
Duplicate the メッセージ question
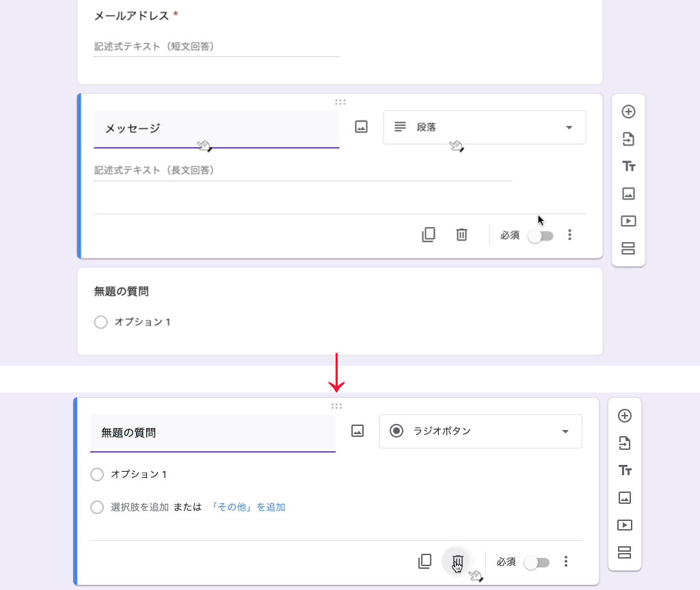(x=429, y=235)
